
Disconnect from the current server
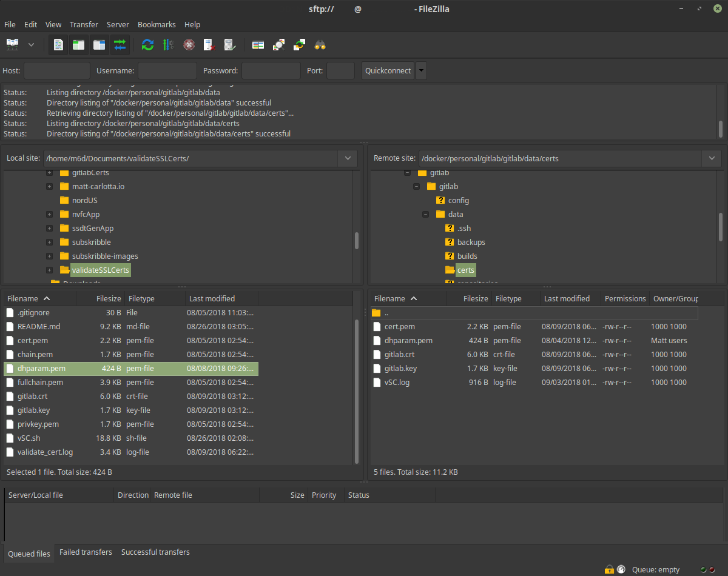(209, 44)
